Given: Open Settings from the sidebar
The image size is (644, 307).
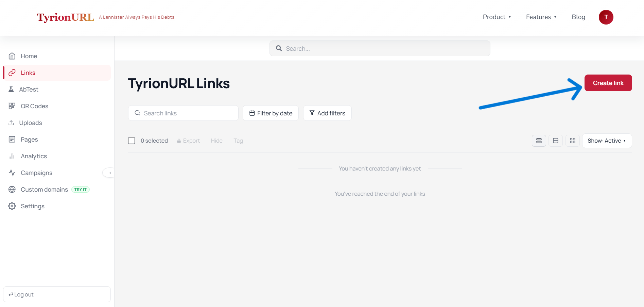Looking at the screenshot, I should pos(57,206).
